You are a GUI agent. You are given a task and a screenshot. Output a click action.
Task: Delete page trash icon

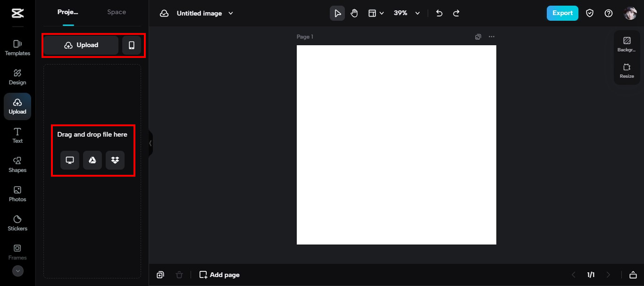click(x=179, y=275)
